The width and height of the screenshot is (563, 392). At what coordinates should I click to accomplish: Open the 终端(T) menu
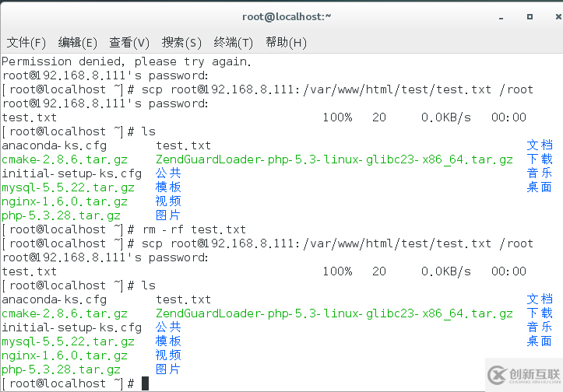point(233,42)
